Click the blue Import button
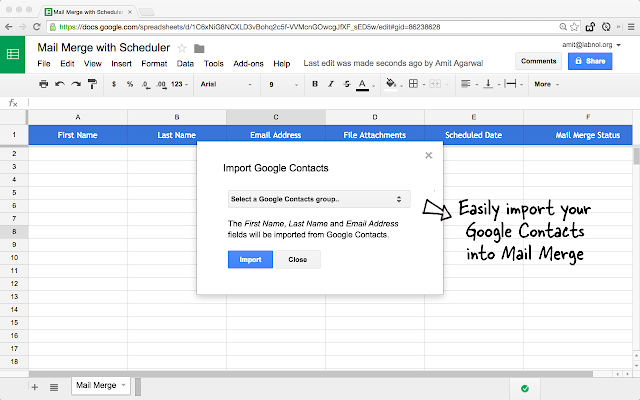Screen dimensions: 640x400 pos(250,260)
